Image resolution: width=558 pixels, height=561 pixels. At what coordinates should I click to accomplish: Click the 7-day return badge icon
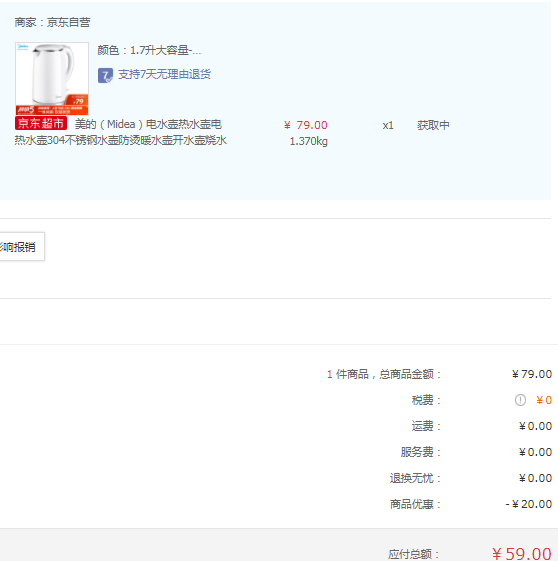pyautogui.click(x=105, y=75)
